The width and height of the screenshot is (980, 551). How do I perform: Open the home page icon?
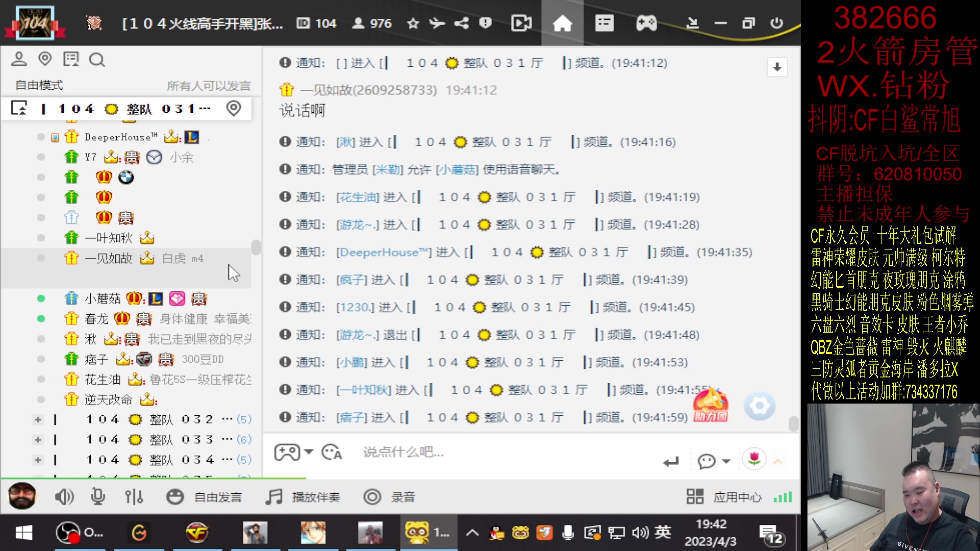(x=562, y=23)
